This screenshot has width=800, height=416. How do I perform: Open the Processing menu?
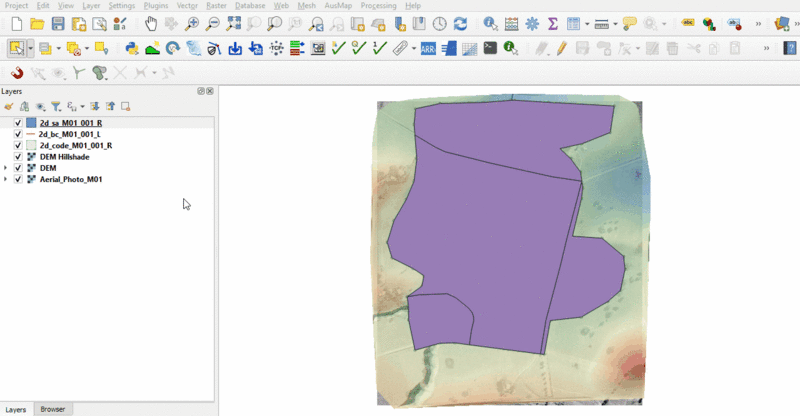click(378, 6)
